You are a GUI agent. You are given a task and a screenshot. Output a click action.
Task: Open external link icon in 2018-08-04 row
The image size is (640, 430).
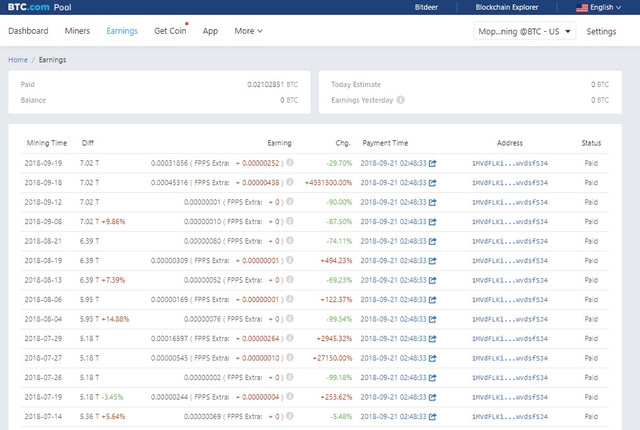click(x=433, y=319)
